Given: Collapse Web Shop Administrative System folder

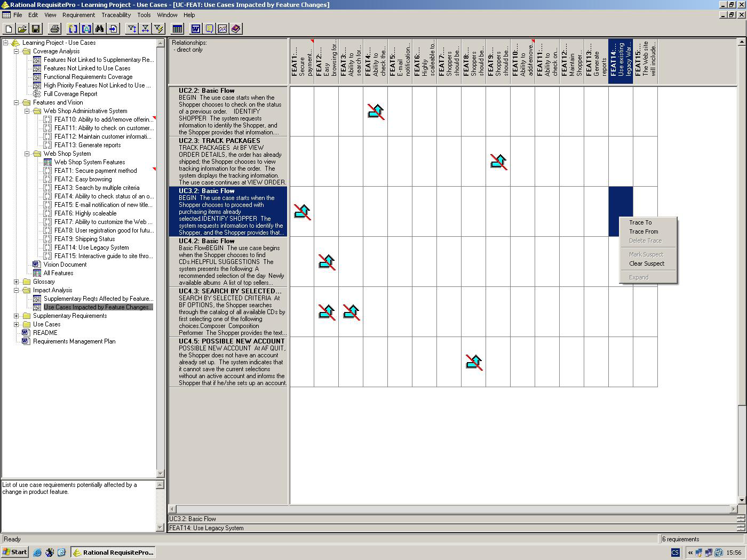Looking at the screenshot, I should tap(27, 111).
